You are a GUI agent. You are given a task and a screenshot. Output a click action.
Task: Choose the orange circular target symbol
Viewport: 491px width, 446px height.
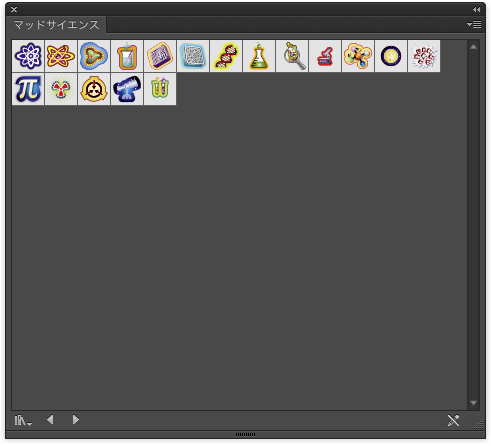(94, 89)
